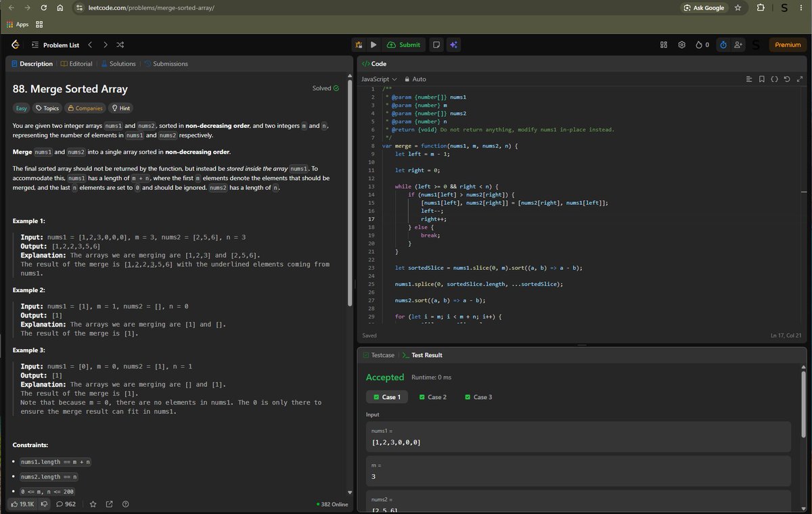Open the AI sparkle assistant icon
812x514 pixels.
pos(453,45)
